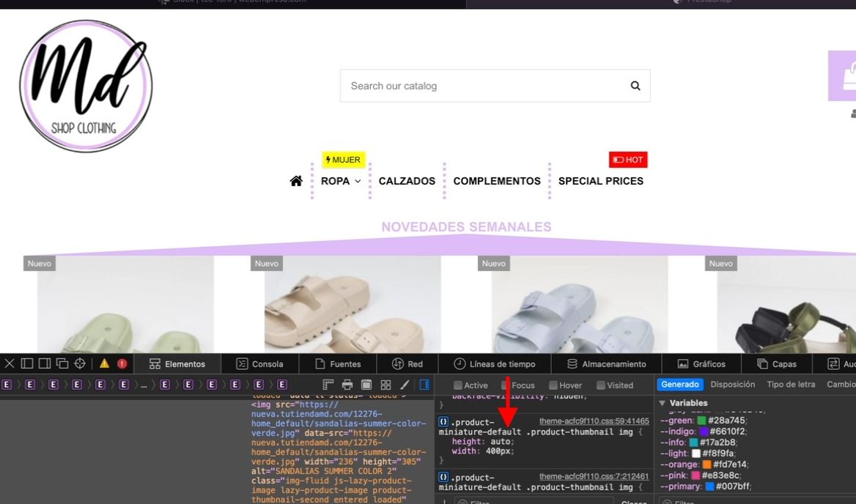Viewport: 856px width, 504px height.
Task: Dock the inspector to the left side
Action: [27, 363]
